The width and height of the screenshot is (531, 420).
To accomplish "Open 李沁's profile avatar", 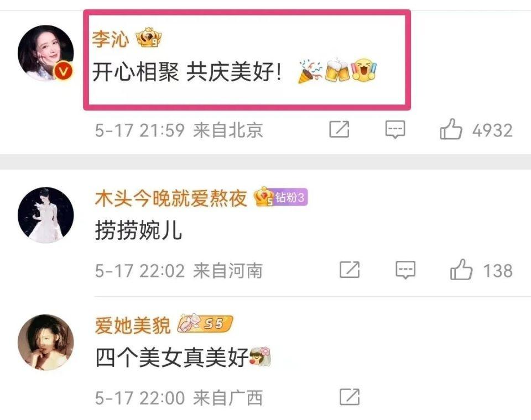I will 46,53.
